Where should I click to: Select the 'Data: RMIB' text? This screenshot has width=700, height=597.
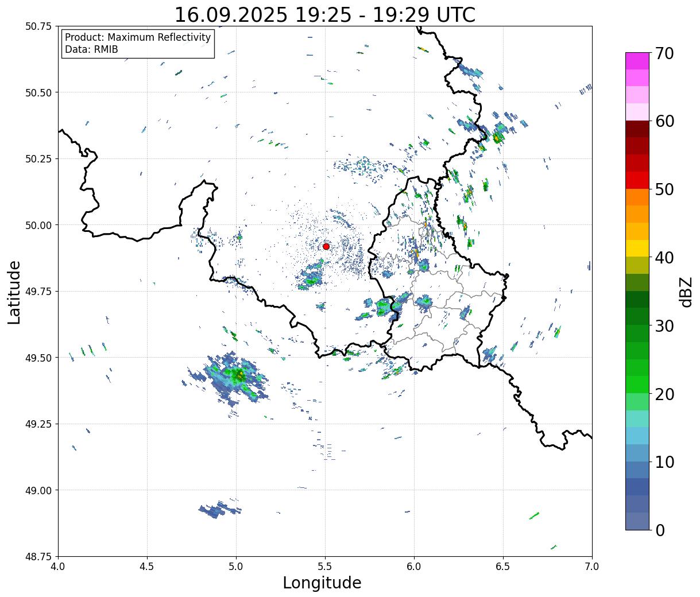91,49
